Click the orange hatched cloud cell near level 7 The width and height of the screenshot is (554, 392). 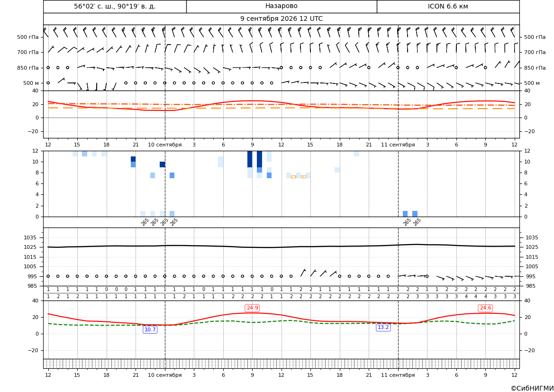point(294,177)
